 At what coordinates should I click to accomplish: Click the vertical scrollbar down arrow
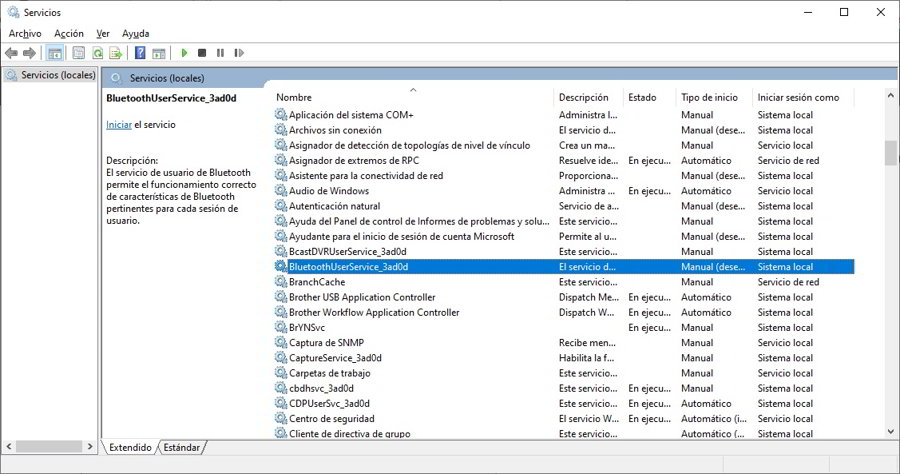tap(891, 431)
